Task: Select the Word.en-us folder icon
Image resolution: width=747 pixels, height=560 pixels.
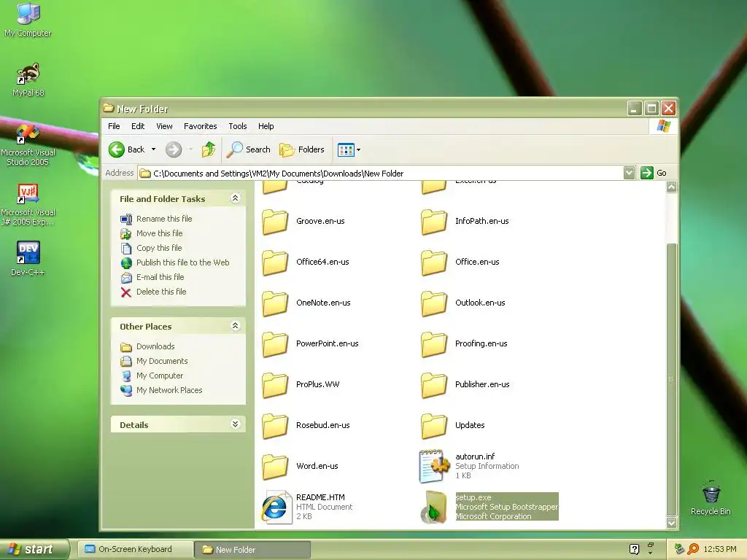Action: click(275, 467)
